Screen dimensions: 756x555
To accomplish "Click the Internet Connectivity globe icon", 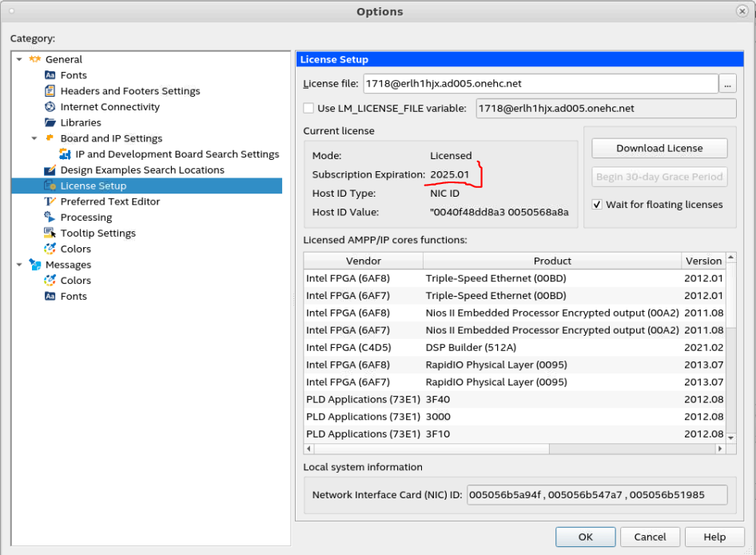I will [50, 107].
